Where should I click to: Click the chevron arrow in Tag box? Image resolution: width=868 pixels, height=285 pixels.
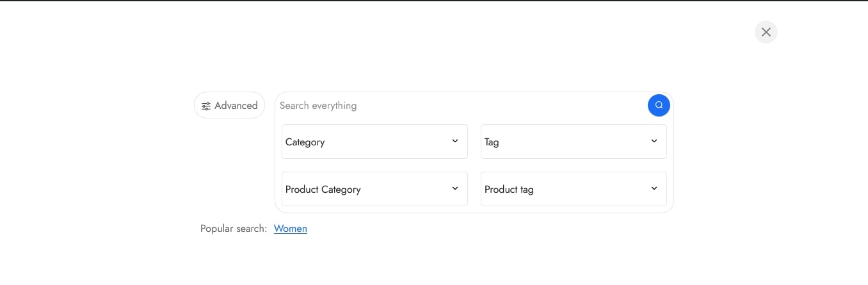(x=654, y=141)
